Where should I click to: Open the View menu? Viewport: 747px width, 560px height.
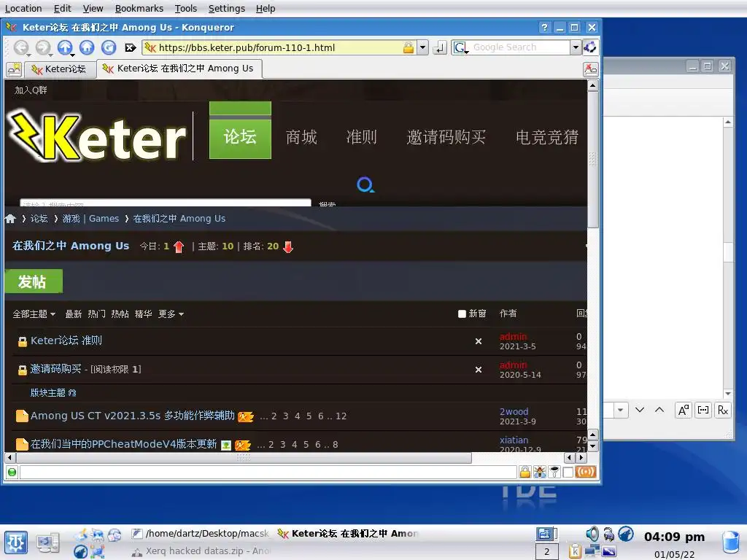pyautogui.click(x=93, y=8)
